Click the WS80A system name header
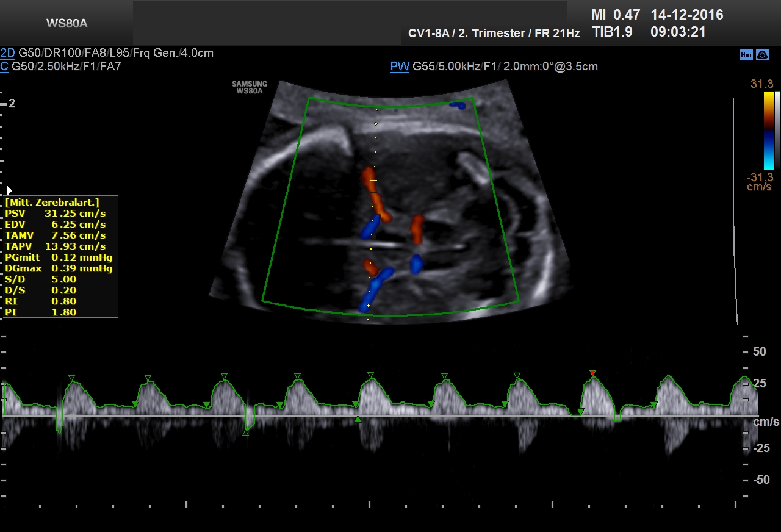Screen dimensions: 781x532 click(67, 24)
